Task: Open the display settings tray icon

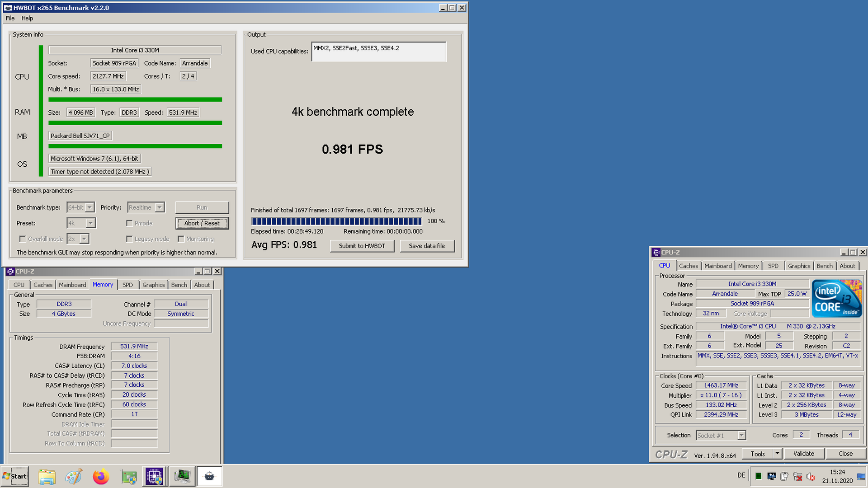Action: pyautogui.click(x=771, y=476)
